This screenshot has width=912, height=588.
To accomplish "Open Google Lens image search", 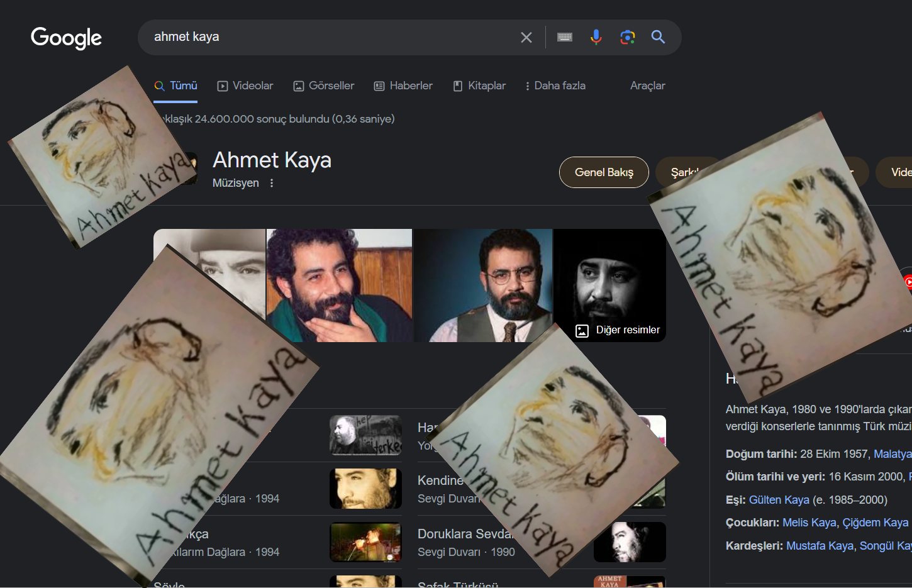I will point(627,37).
